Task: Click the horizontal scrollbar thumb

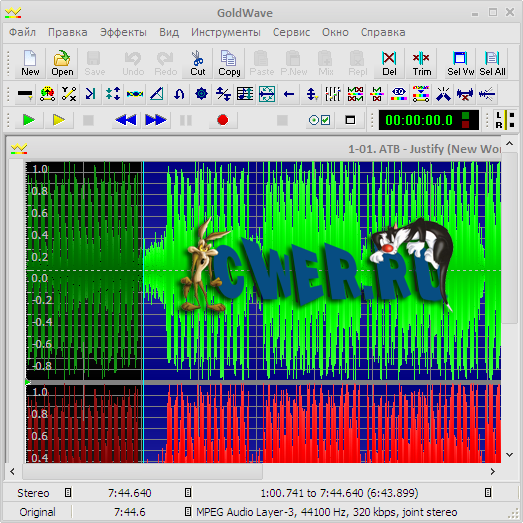Action: click(142, 472)
